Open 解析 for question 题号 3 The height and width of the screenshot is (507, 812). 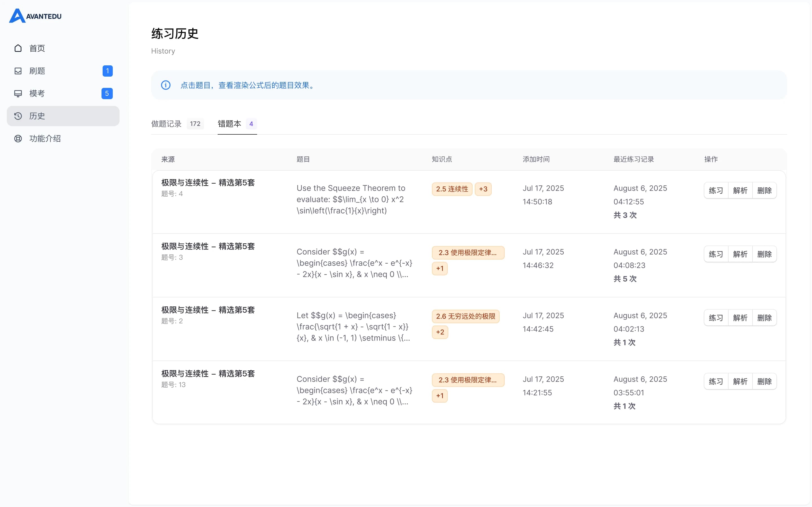pos(740,254)
